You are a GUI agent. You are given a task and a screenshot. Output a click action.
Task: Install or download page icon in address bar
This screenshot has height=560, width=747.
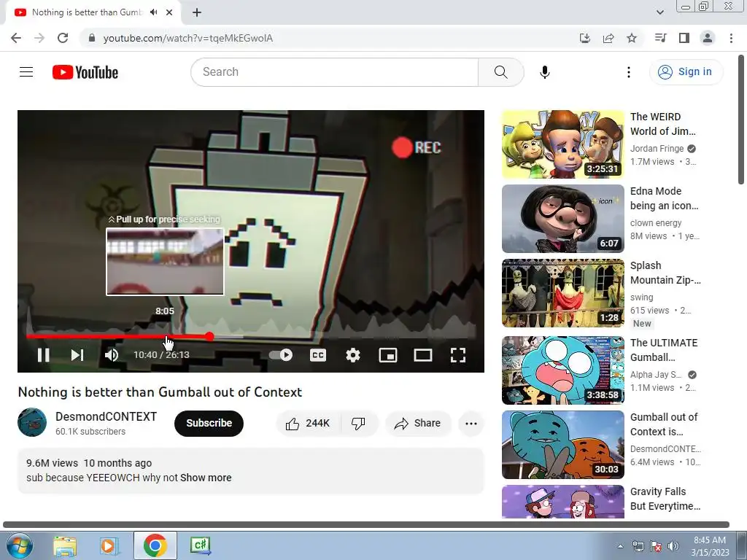[584, 38]
